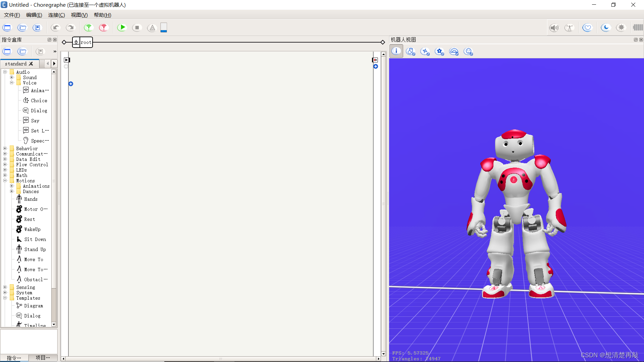Switch to the 项目 panel tab
This screenshot has height=362, width=644.
(43, 358)
